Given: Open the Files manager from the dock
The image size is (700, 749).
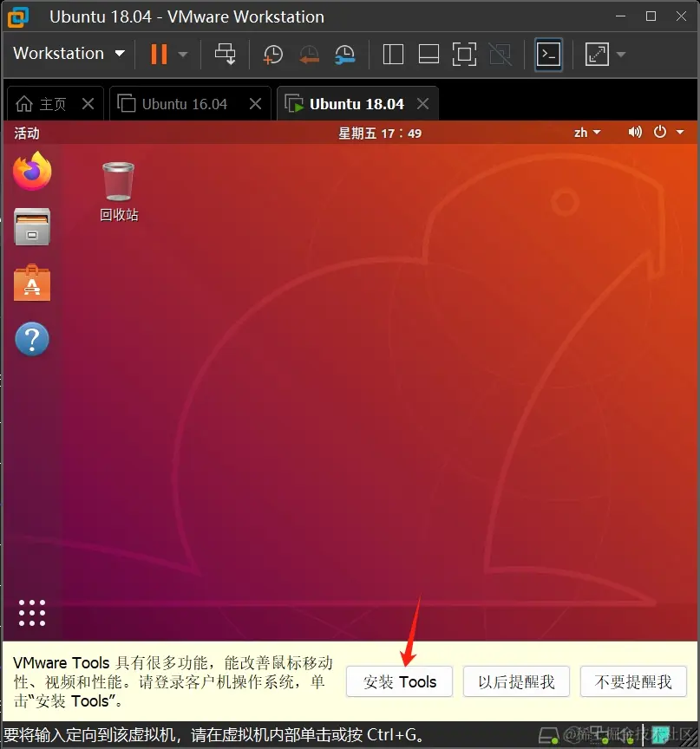Looking at the screenshot, I should tap(32, 226).
